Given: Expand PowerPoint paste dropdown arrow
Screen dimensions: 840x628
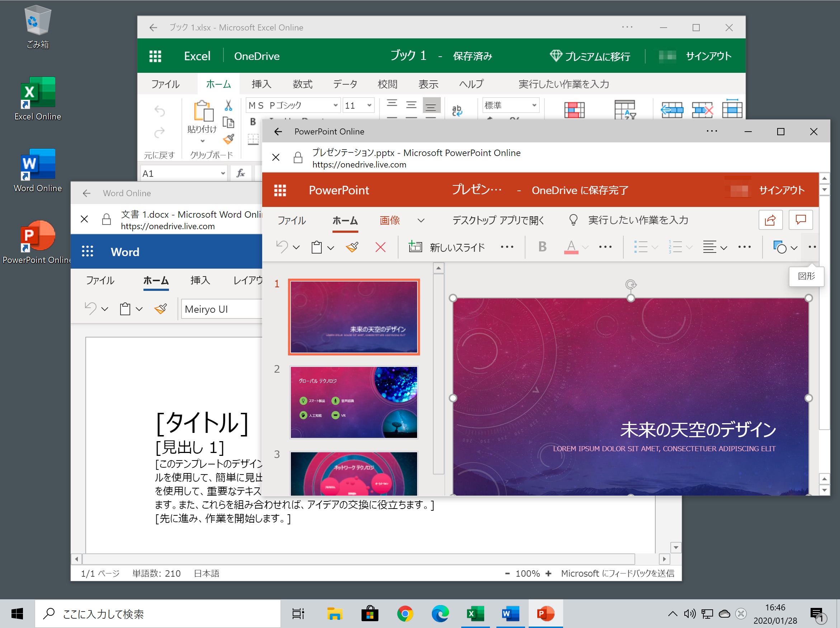Looking at the screenshot, I should point(331,247).
